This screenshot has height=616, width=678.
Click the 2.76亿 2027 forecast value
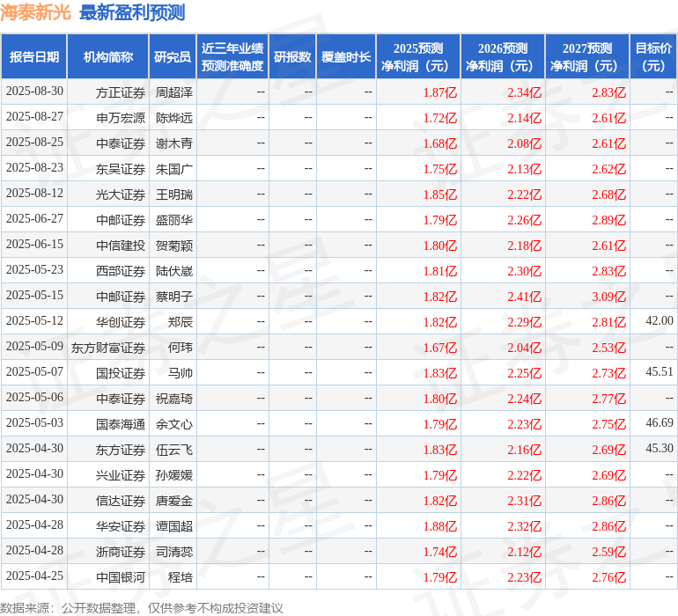608,577
